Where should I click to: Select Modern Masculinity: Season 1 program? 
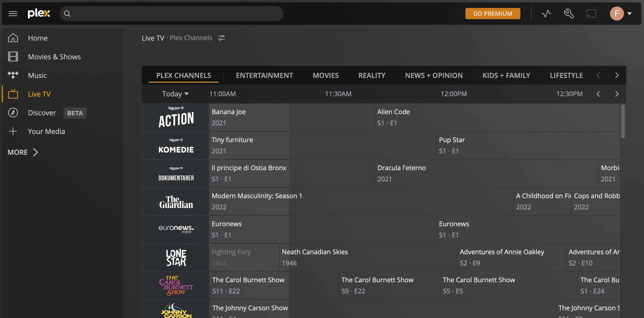coord(361,201)
